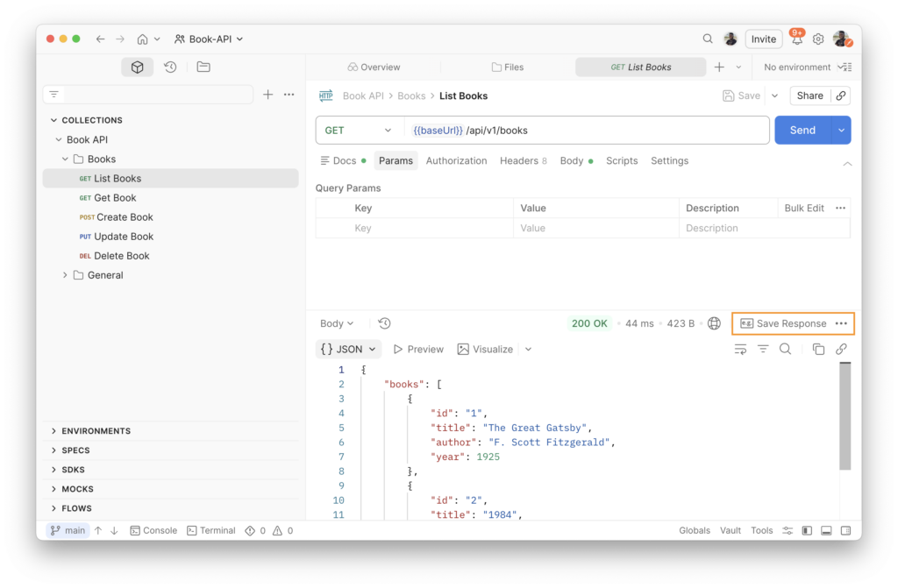Viewport: 898px width, 588px height.
Task: Select the Create Book request
Action: pyautogui.click(x=171, y=217)
